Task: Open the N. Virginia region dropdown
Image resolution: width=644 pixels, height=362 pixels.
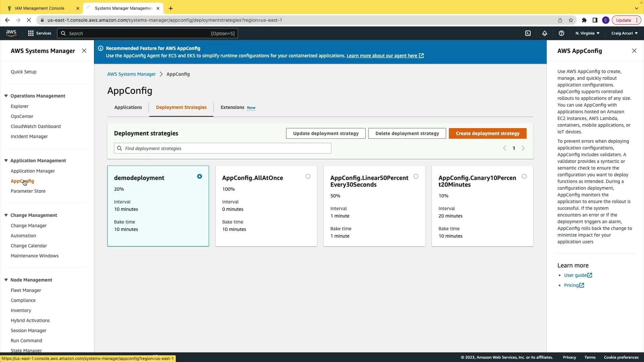Action: [587, 33]
